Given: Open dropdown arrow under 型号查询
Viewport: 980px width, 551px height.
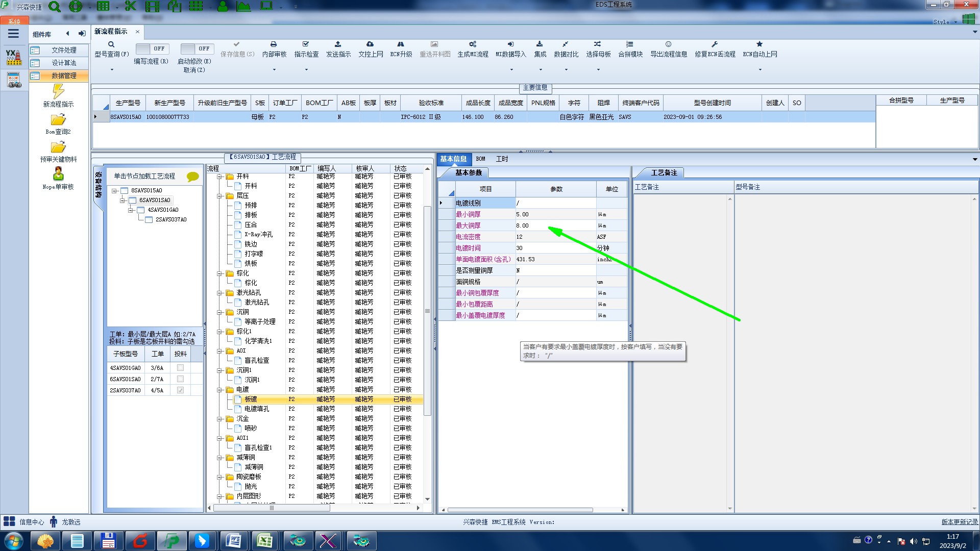Looking at the screenshot, I should [x=112, y=70].
